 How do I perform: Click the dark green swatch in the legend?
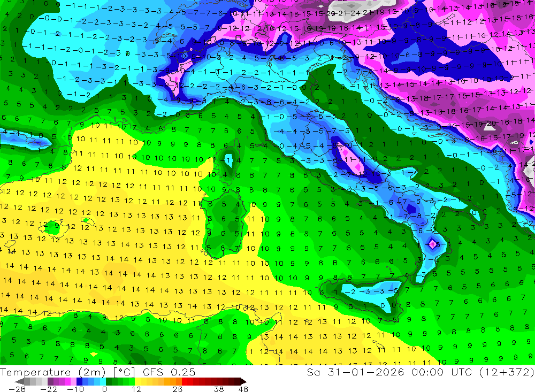pyautogui.click(x=109, y=382)
